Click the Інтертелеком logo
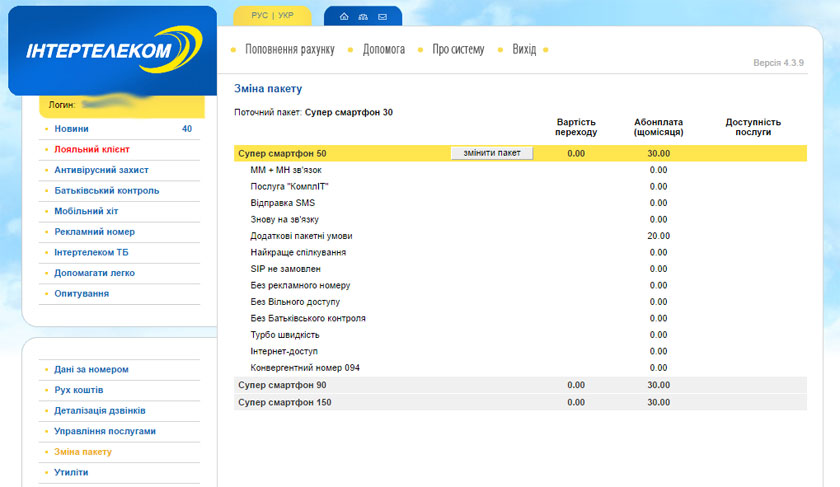This screenshot has height=487, width=840. 114,50
